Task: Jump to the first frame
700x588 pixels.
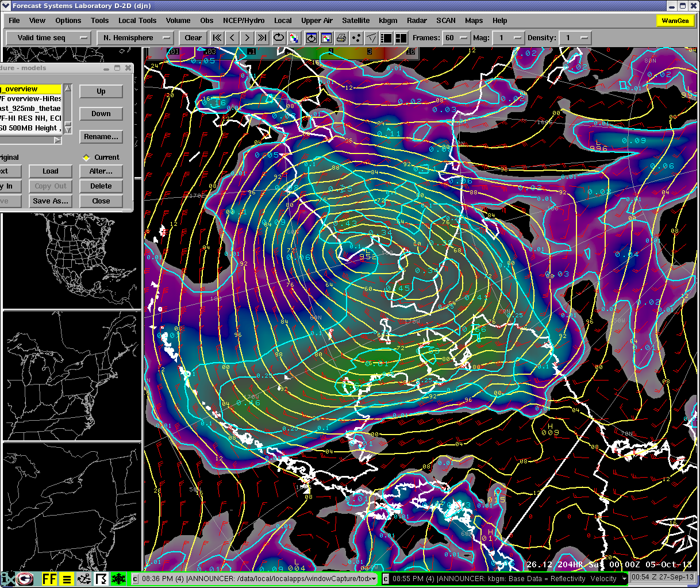Action: [217, 38]
